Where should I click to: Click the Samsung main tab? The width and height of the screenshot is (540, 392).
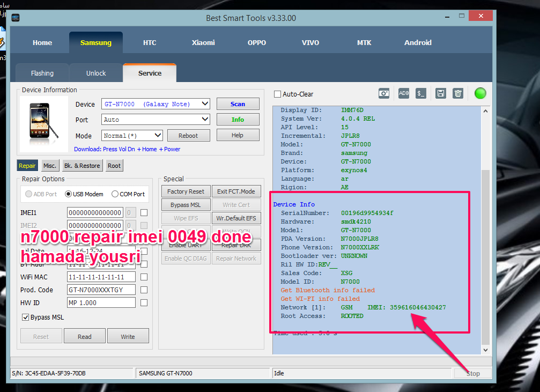tap(96, 43)
